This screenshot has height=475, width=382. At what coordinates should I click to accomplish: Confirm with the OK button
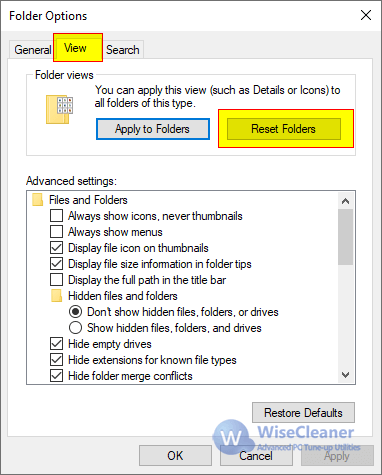pyautogui.click(x=175, y=455)
